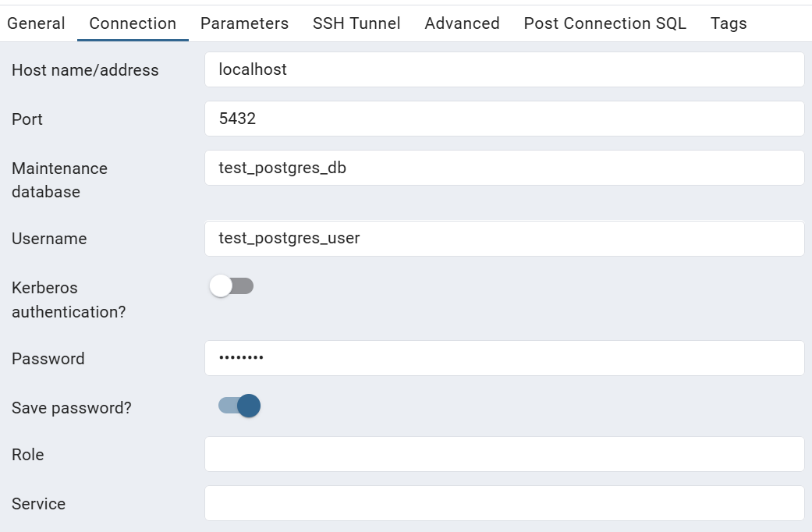Switch to the SSH Tunnel tab
This screenshot has width=812, height=532.
(356, 23)
